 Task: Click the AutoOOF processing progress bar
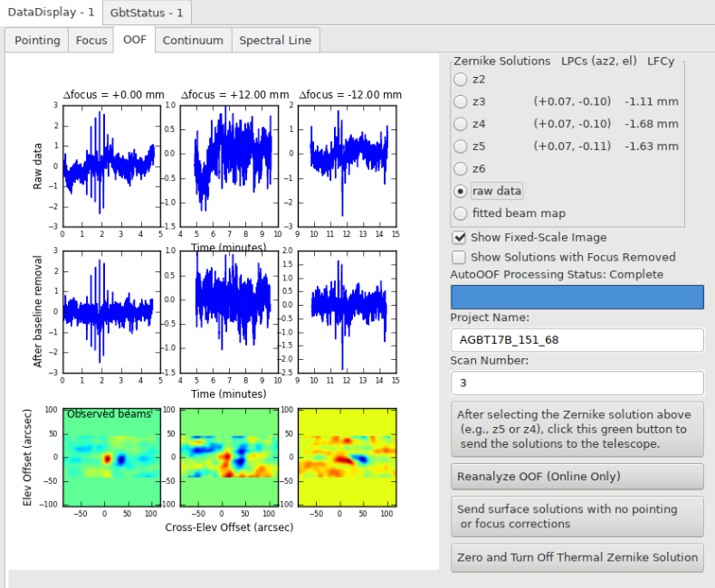pyautogui.click(x=577, y=298)
